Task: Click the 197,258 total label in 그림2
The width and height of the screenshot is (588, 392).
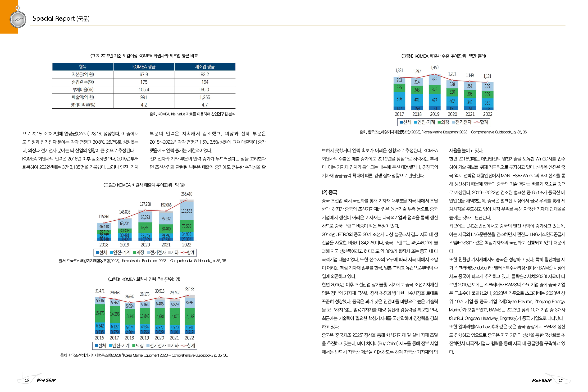Action: click(145, 204)
